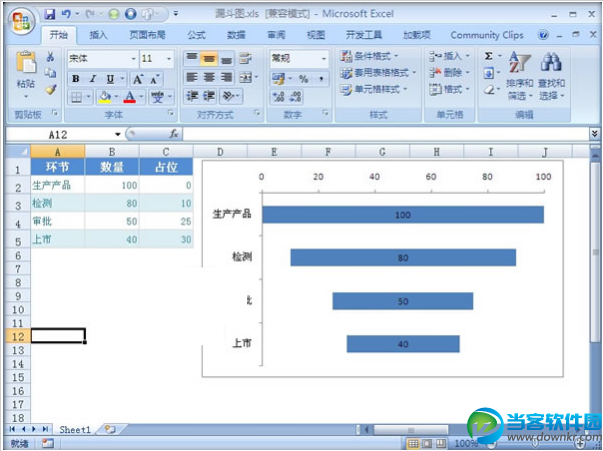Switch to the 页面布局 ribbon tab

point(147,35)
